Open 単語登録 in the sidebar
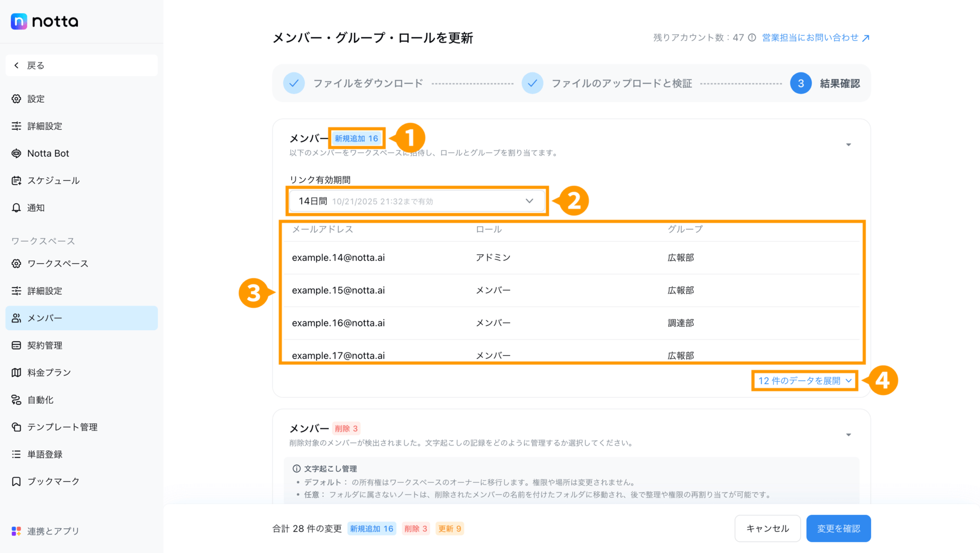The width and height of the screenshot is (980, 553). (82, 454)
